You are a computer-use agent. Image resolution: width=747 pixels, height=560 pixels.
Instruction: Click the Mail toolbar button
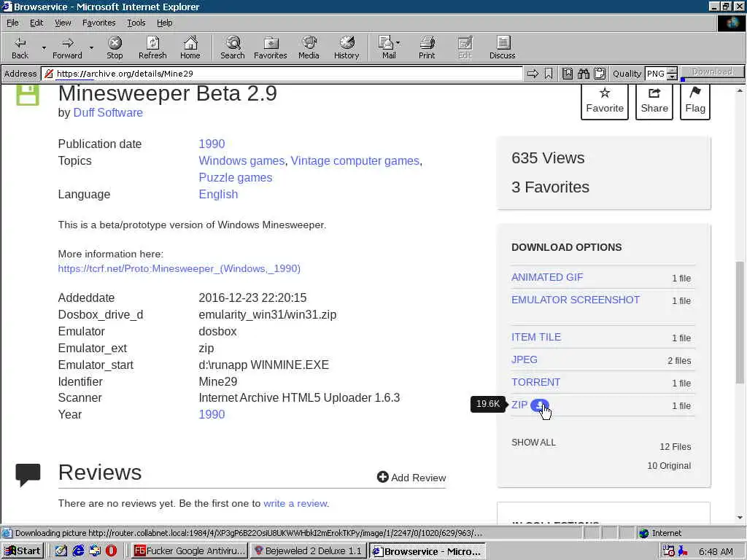pyautogui.click(x=389, y=47)
